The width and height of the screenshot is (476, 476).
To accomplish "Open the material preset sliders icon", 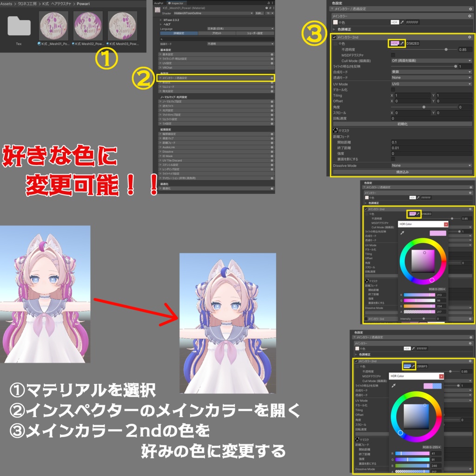I will 270,8.
